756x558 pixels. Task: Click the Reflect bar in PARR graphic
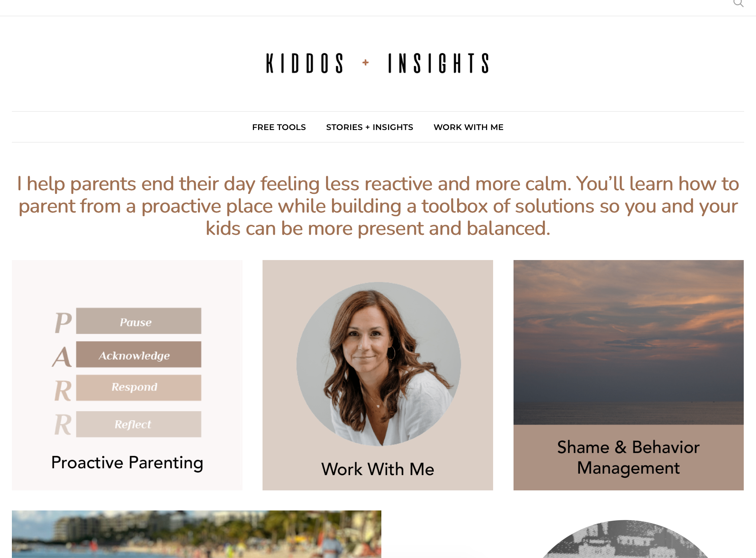tap(139, 424)
